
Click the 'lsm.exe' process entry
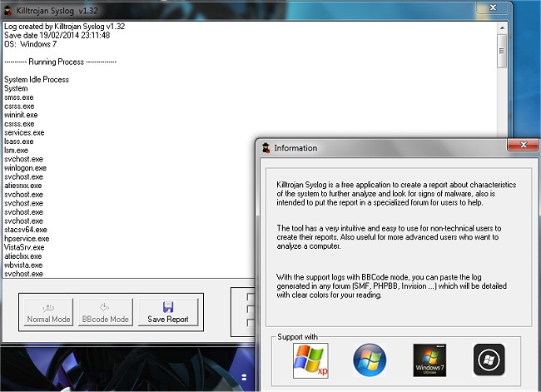(16, 151)
